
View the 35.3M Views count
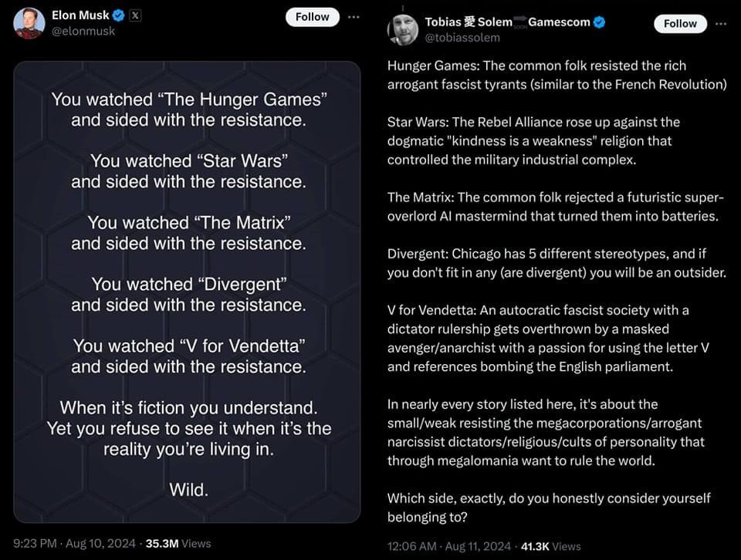[x=178, y=544]
